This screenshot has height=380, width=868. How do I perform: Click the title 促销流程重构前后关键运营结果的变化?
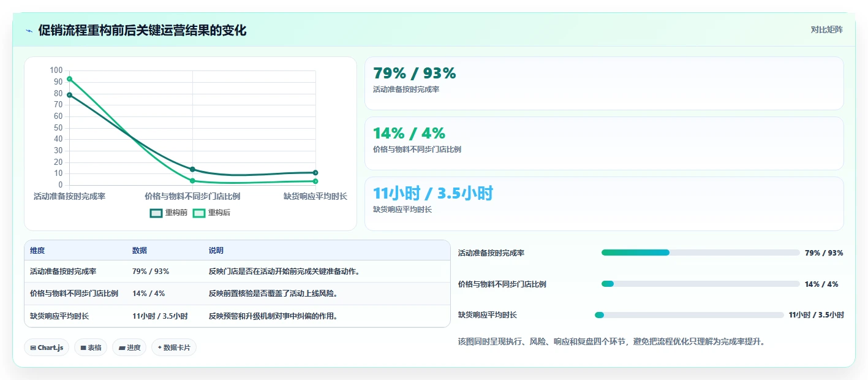[x=142, y=30]
